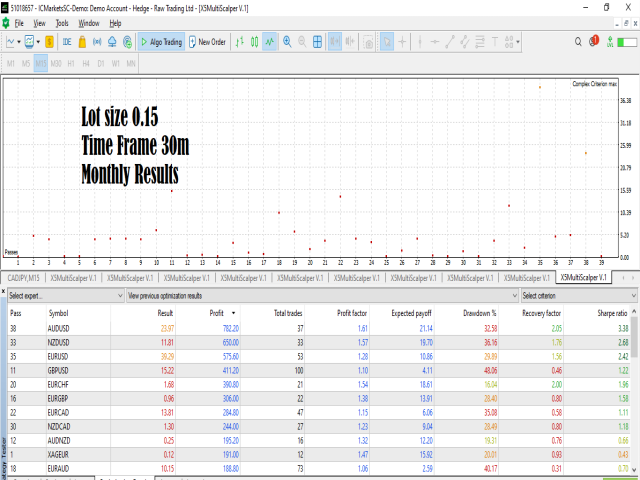Zoom out on the chart
The height and width of the screenshot is (480, 640).
coord(302,42)
